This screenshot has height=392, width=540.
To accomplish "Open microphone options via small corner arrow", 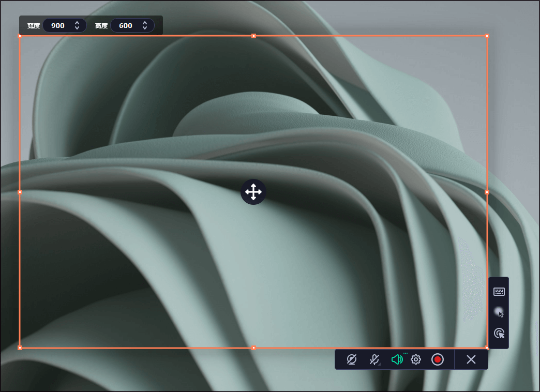I will (x=380, y=365).
